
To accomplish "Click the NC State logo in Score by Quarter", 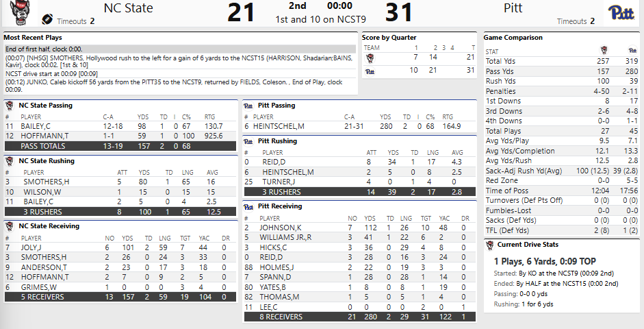I will pyautogui.click(x=370, y=58).
